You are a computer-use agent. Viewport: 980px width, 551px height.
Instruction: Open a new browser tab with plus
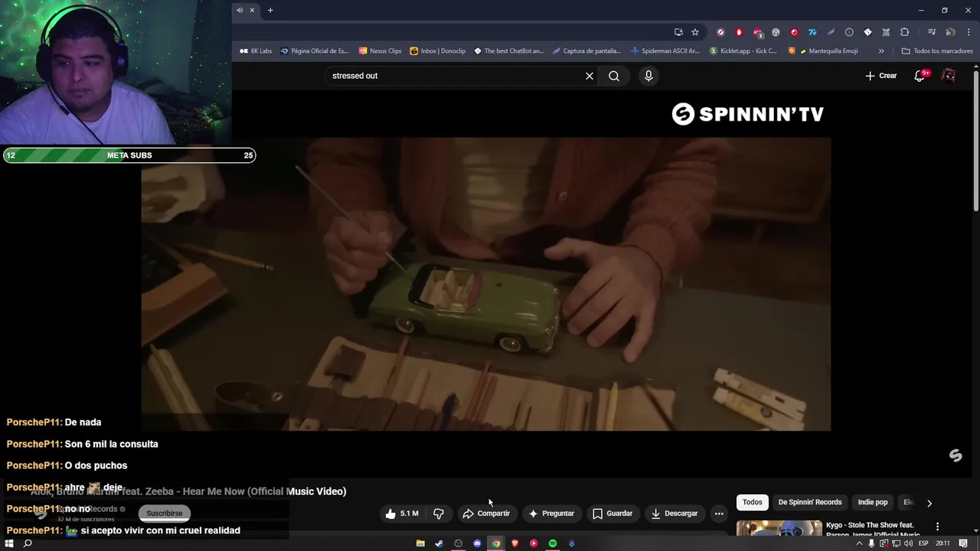coord(270,10)
